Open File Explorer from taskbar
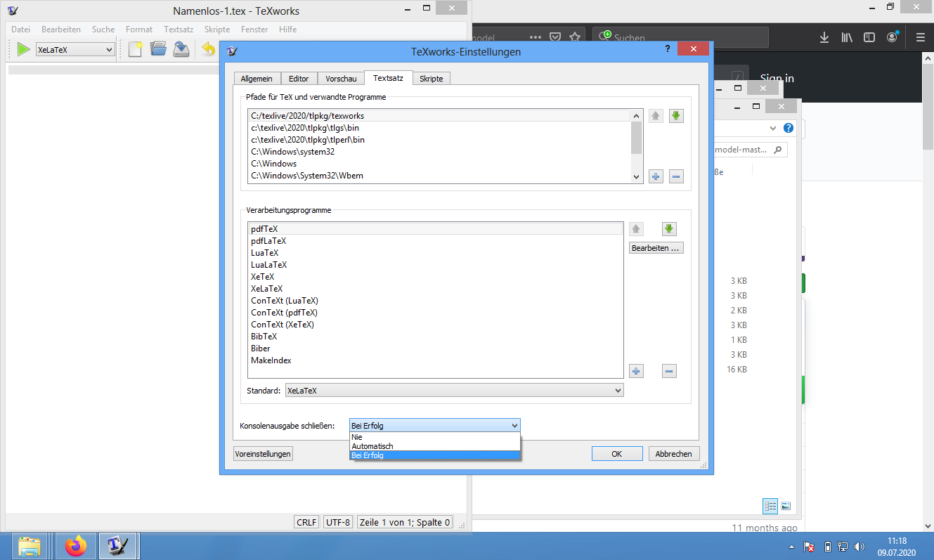934x560 pixels. point(29,545)
